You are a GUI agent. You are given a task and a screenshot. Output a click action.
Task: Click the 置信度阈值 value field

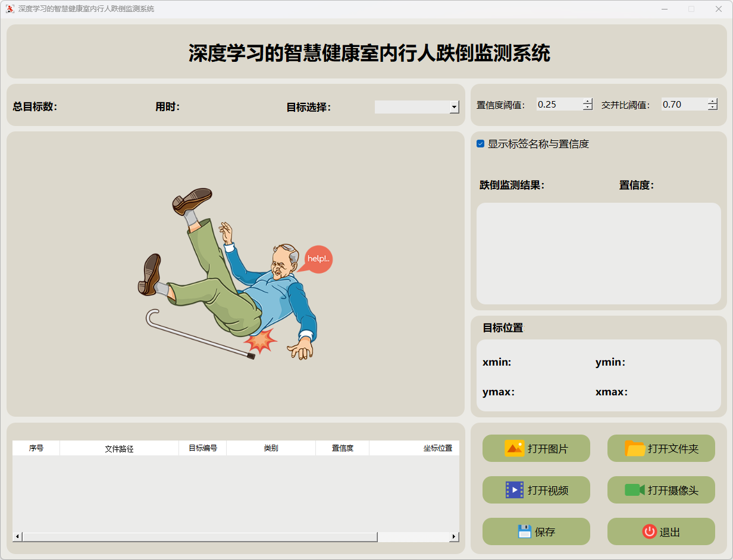[x=558, y=105]
